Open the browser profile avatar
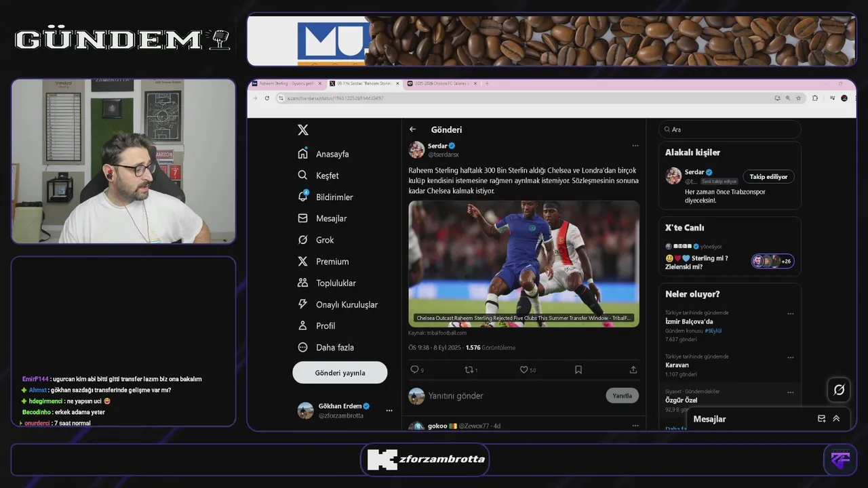The height and width of the screenshot is (488, 868). coord(844,98)
